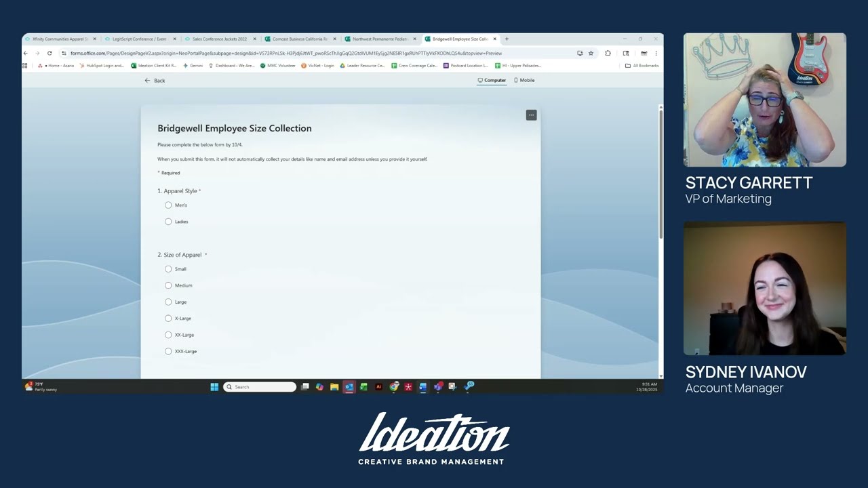
Task: Click the text 'Please complete the below form by 10/4.'
Action: coord(200,144)
